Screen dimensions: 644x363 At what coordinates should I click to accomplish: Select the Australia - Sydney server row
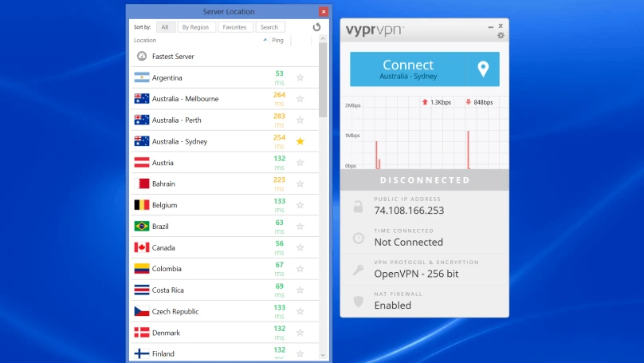pyautogui.click(x=224, y=141)
